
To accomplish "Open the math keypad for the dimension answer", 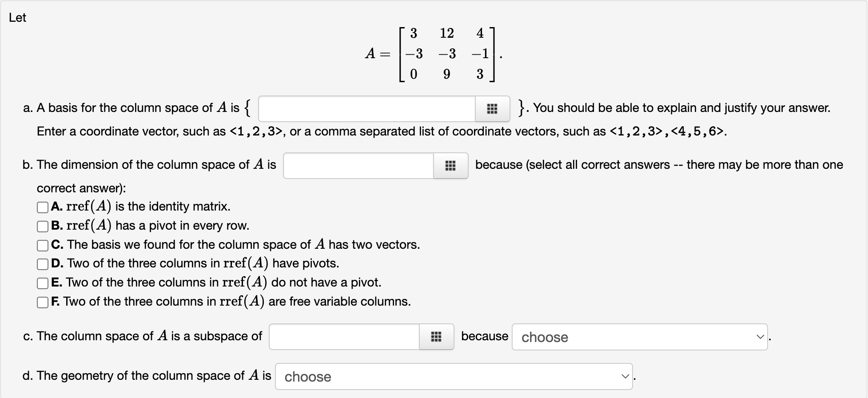I will (x=450, y=165).
